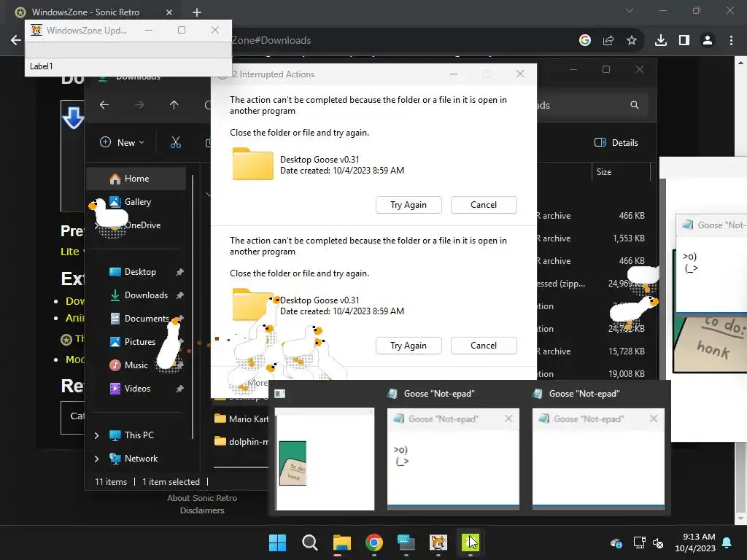Switch to Chrome from taskbar
The height and width of the screenshot is (560, 747).
(374, 542)
